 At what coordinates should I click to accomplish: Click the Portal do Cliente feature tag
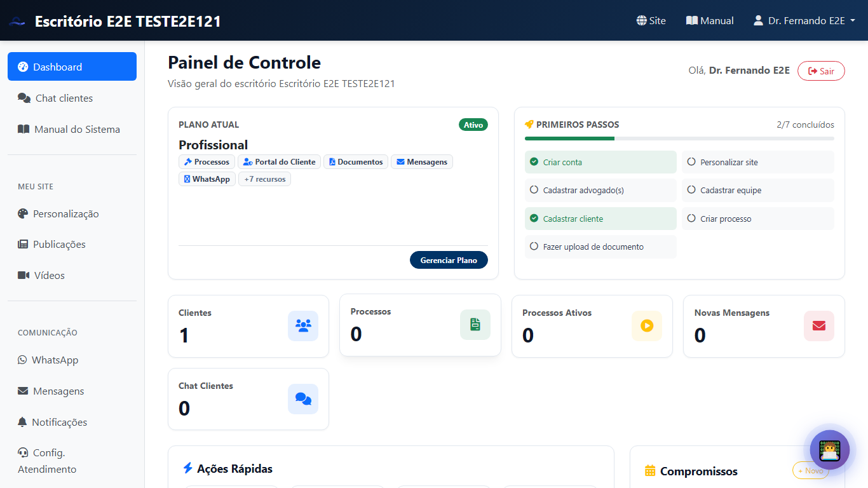279,162
